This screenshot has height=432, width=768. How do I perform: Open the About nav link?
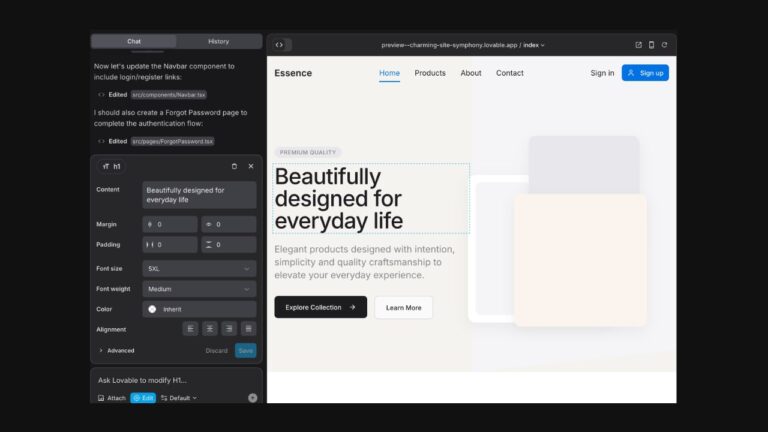point(471,73)
